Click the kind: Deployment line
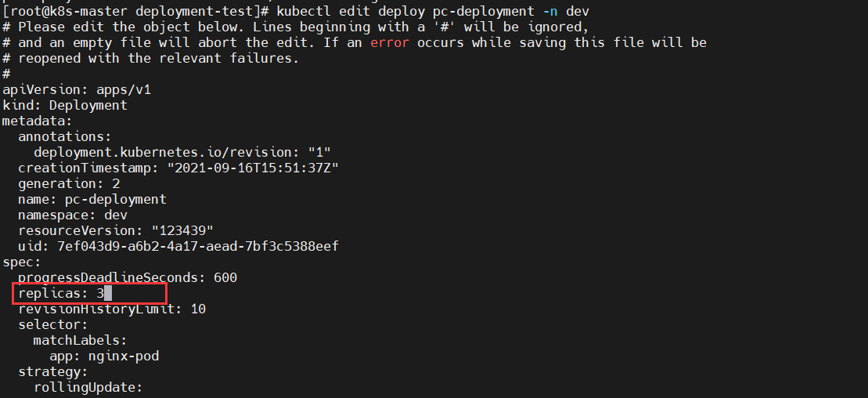This screenshot has width=868, height=398. (65, 105)
